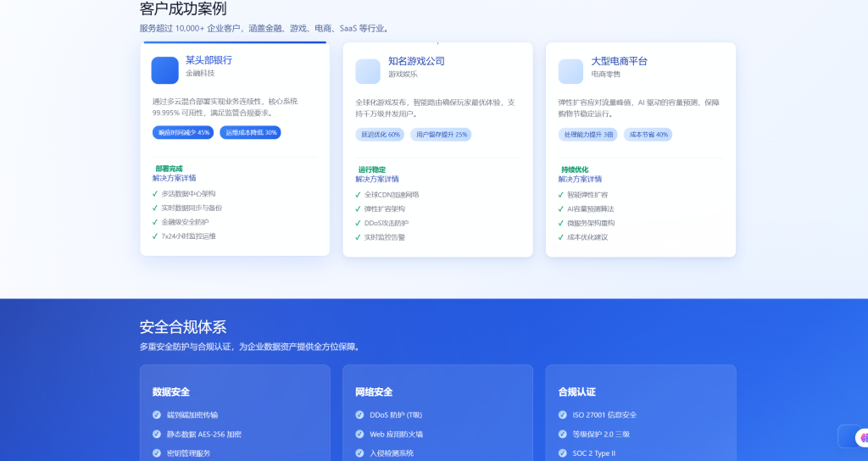The height and width of the screenshot is (461, 868).
Task: Click the 游戏娱乐 subtitle
Action: click(x=403, y=75)
